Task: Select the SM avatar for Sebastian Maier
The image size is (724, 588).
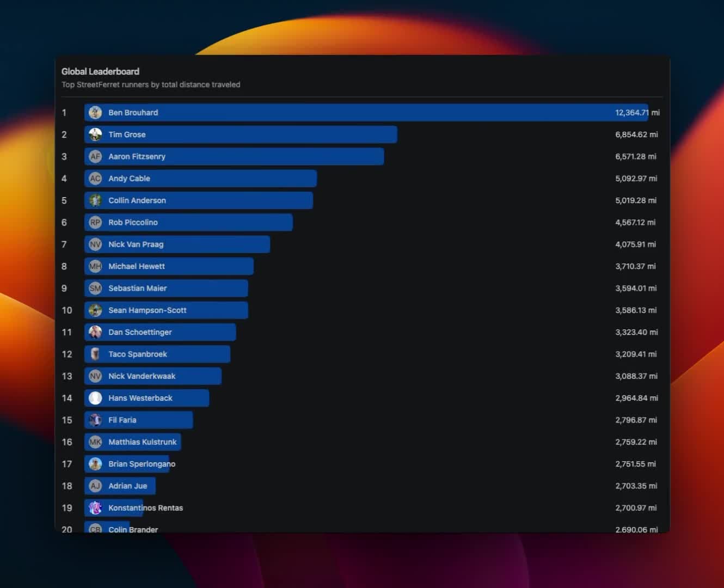Action: pyautogui.click(x=95, y=288)
